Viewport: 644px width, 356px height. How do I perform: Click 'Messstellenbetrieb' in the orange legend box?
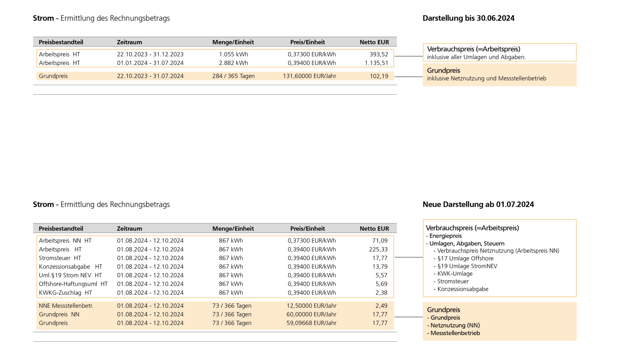coord(455,333)
